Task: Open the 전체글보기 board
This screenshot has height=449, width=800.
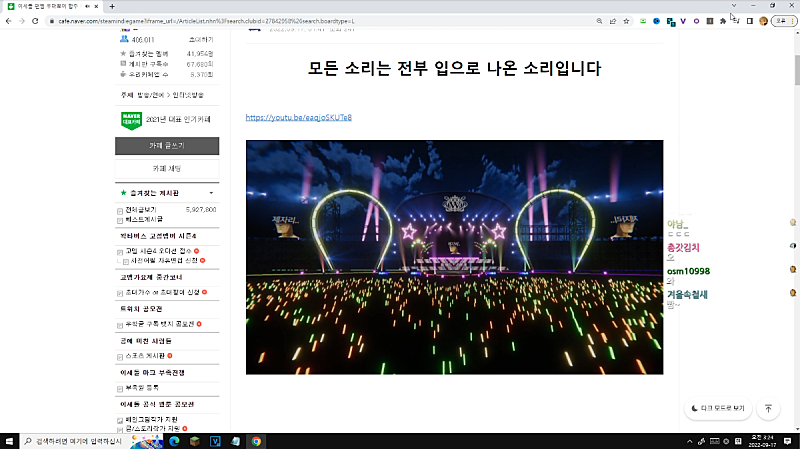Action: 143,210
